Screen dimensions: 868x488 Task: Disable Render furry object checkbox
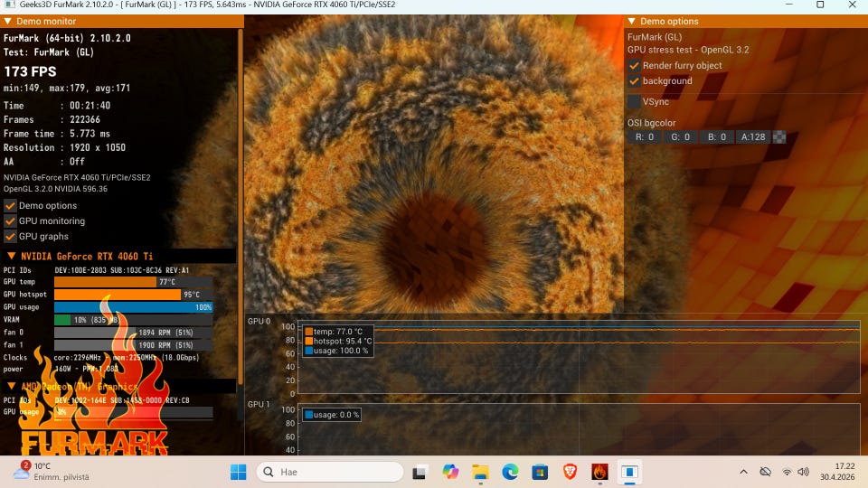coord(634,65)
